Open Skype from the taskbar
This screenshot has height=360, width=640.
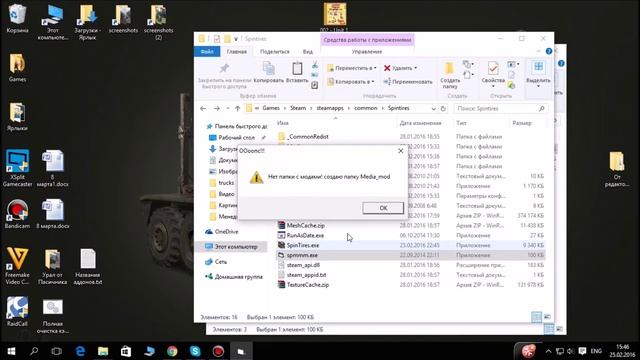click(195, 351)
